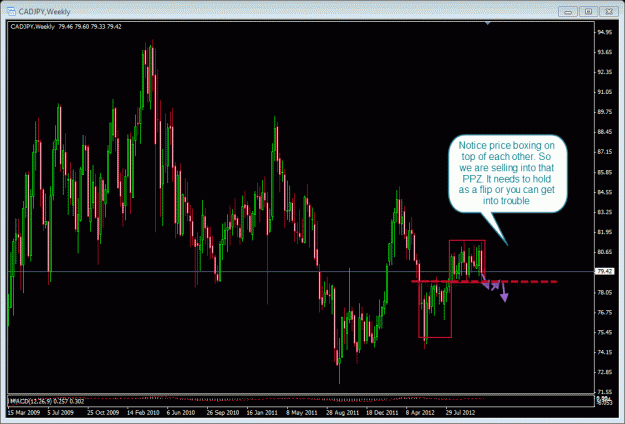Click the 85.85 price axis label
The height and width of the screenshot is (424, 625).
pyautogui.click(x=605, y=172)
